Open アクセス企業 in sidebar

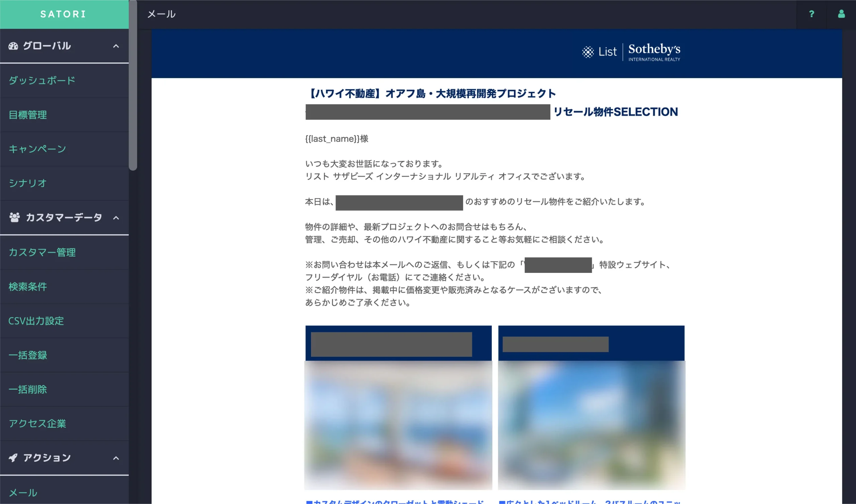click(37, 424)
